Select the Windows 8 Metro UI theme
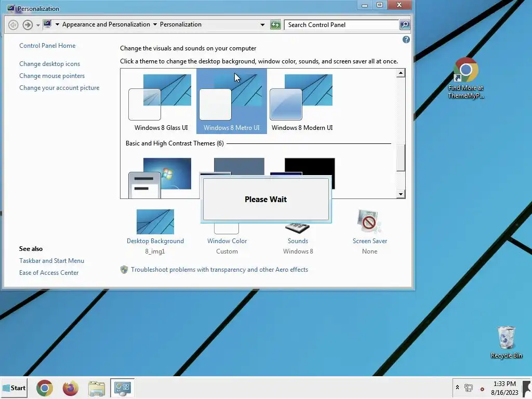Screen dimensions: 532x399 [x=232, y=101]
